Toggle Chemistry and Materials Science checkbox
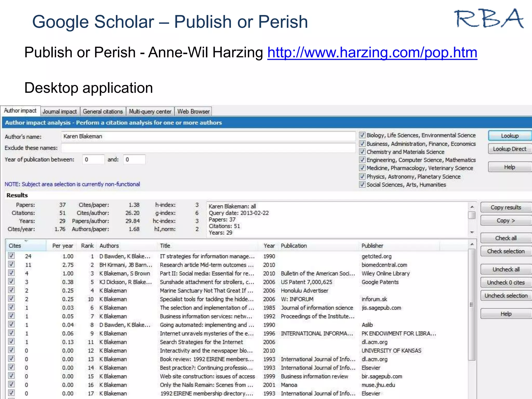 pos(362,151)
